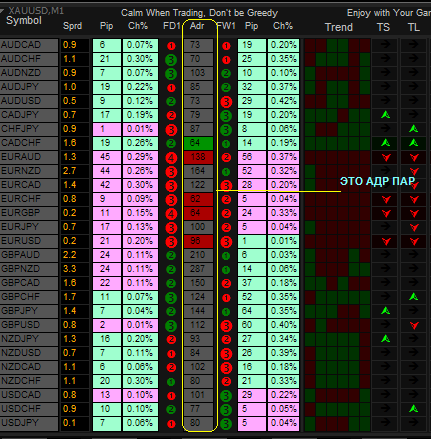Screen dimensions: 431x439
Task: Click the 0.40% change cell for GBPUSD
Action: [x=283, y=325]
